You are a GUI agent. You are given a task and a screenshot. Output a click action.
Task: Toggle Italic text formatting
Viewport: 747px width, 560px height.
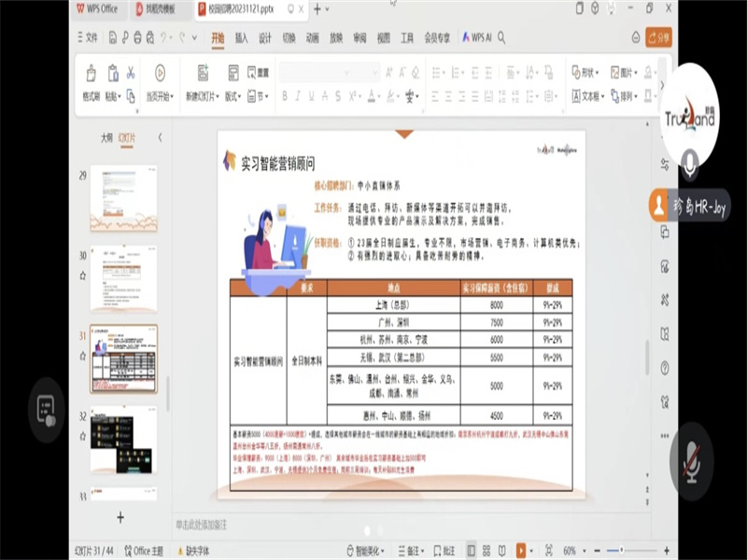click(299, 96)
